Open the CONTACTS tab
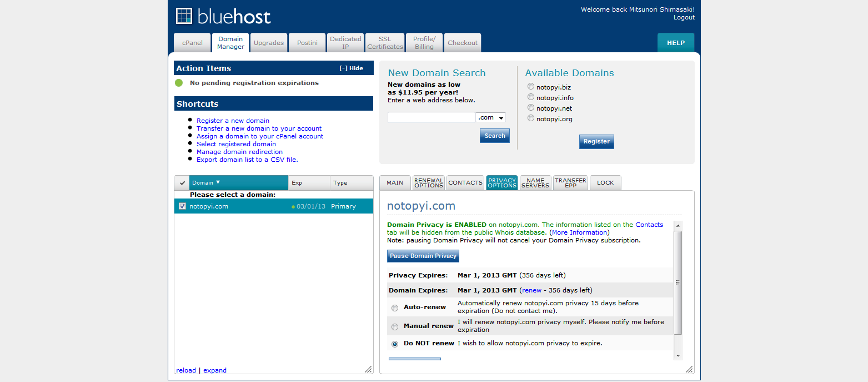The height and width of the screenshot is (382, 868). click(x=465, y=183)
